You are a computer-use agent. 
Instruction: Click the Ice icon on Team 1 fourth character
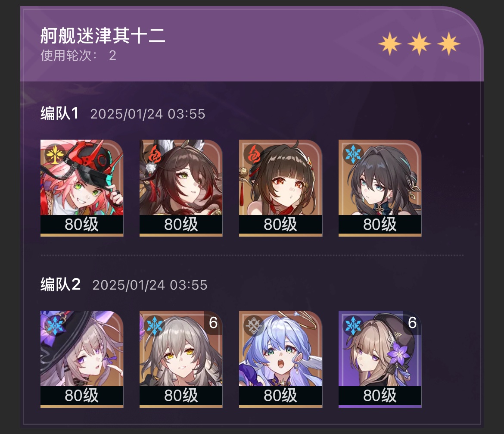click(353, 154)
